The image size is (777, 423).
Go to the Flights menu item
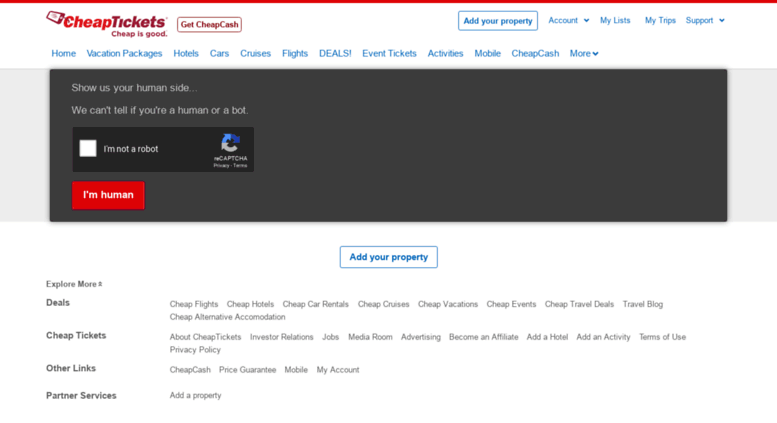295,53
